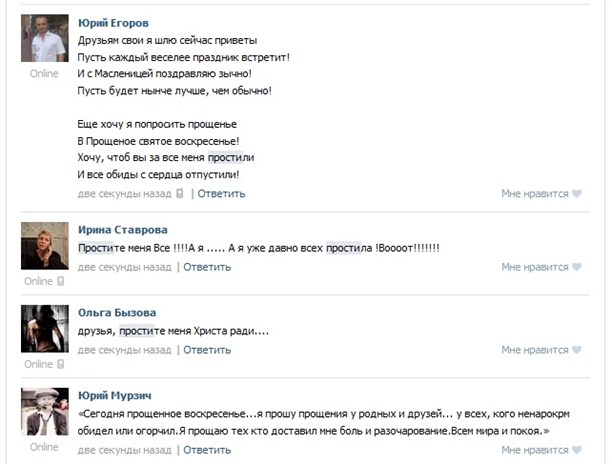The height and width of the screenshot is (464, 612).
Task: Open Юрий Егоров's avatar photo
Action: point(45,39)
